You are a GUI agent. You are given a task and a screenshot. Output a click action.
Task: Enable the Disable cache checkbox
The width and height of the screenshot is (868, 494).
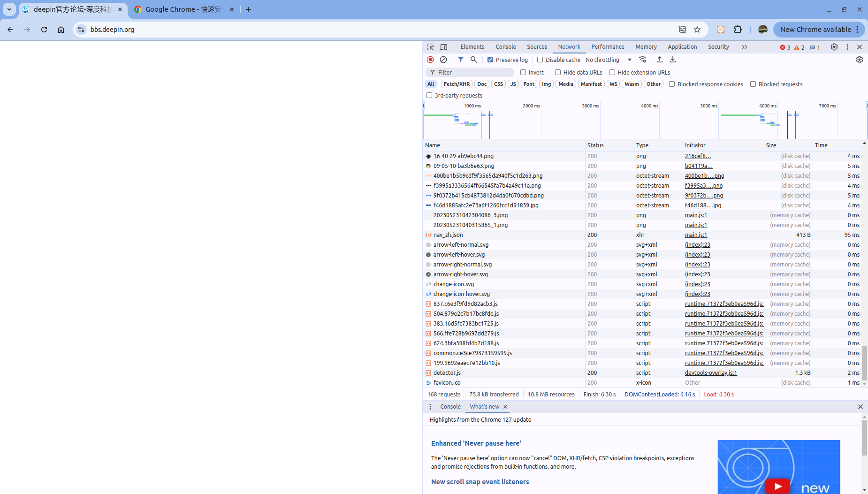click(x=540, y=60)
